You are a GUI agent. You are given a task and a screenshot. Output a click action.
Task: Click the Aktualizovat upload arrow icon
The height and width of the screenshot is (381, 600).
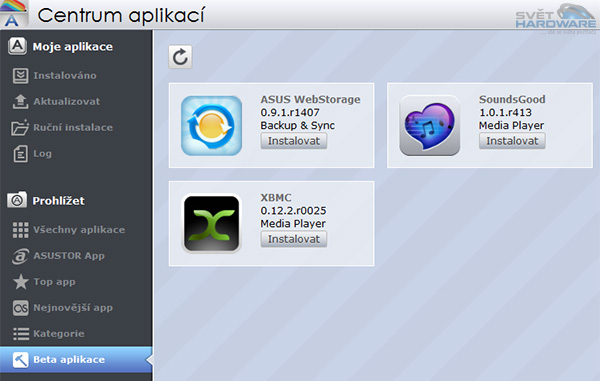click(x=20, y=101)
